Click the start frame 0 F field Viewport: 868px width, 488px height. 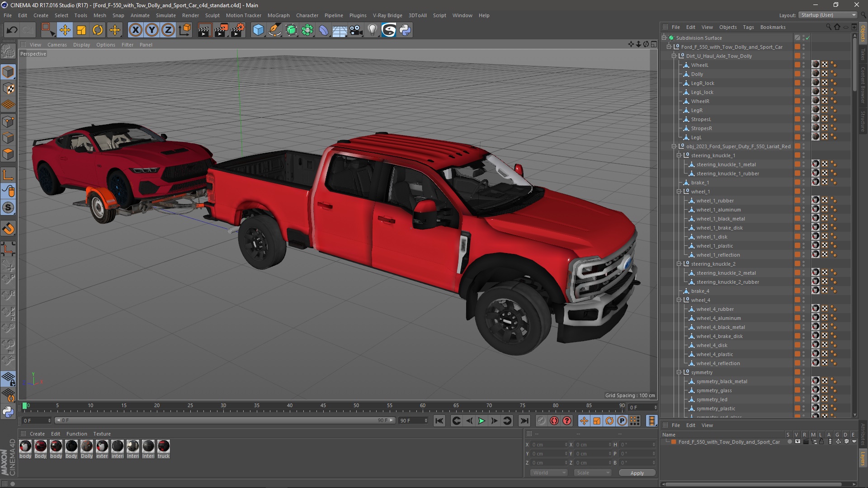(37, 421)
